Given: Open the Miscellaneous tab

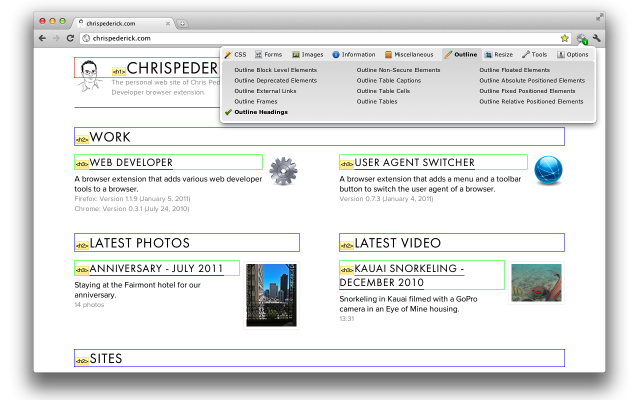Looking at the screenshot, I should (x=409, y=54).
